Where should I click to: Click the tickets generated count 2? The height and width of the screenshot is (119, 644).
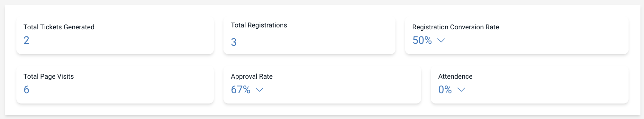point(26,40)
